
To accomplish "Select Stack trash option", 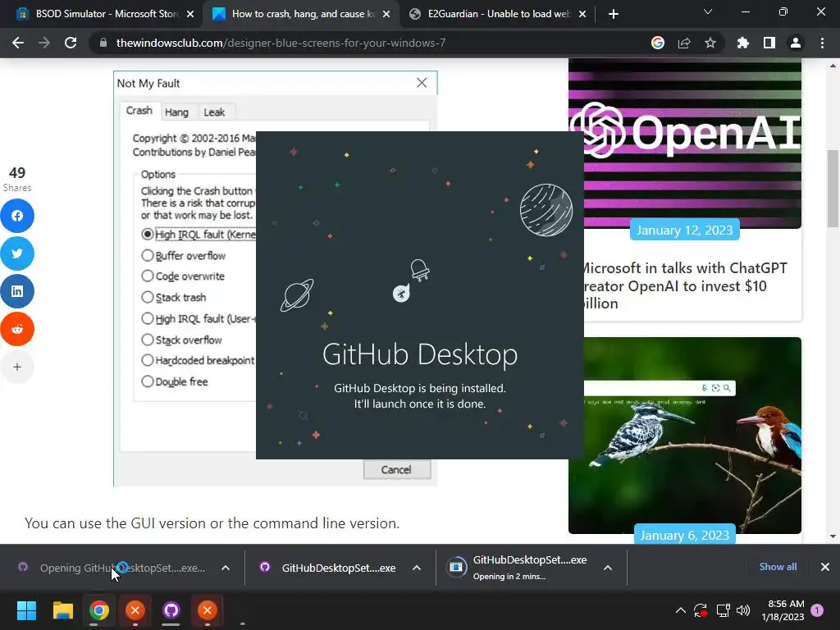I will click(148, 297).
